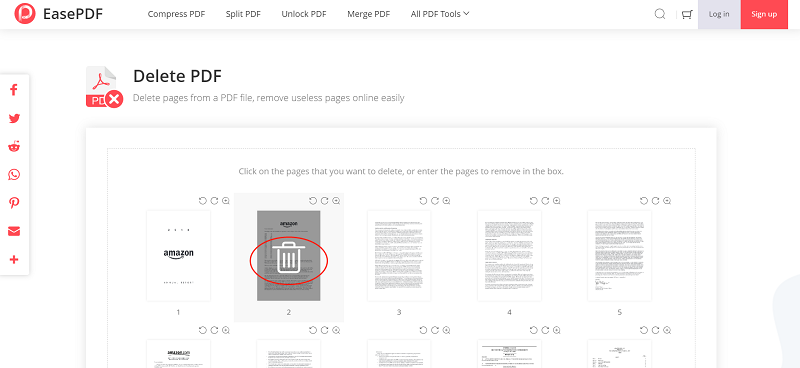Click the Log in button

[719, 14]
